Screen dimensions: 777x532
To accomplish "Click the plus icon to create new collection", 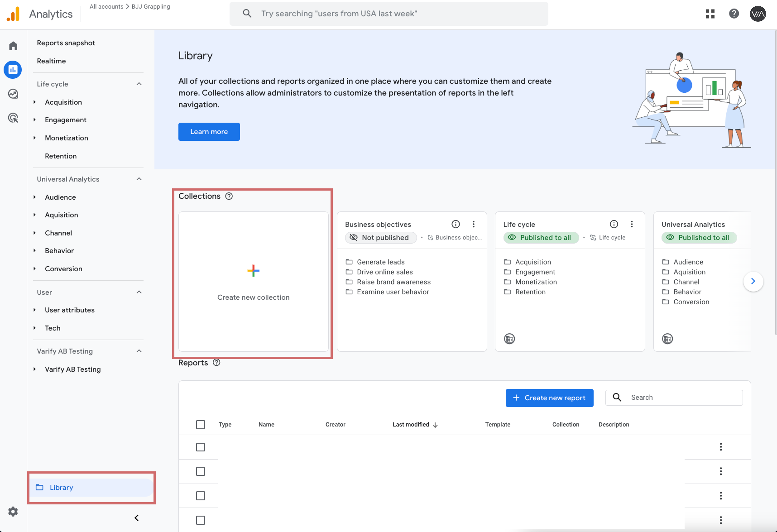I will tap(254, 271).
